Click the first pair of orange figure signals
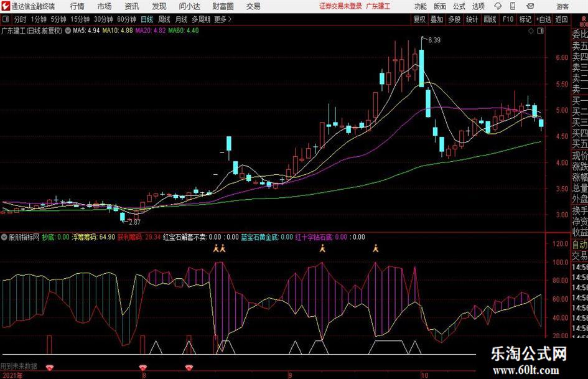Viewport: 588px width, 379px height. 219,248
